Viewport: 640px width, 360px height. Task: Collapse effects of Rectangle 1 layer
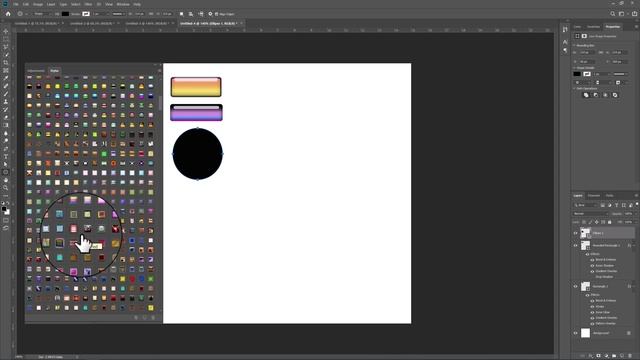(634, 286)
